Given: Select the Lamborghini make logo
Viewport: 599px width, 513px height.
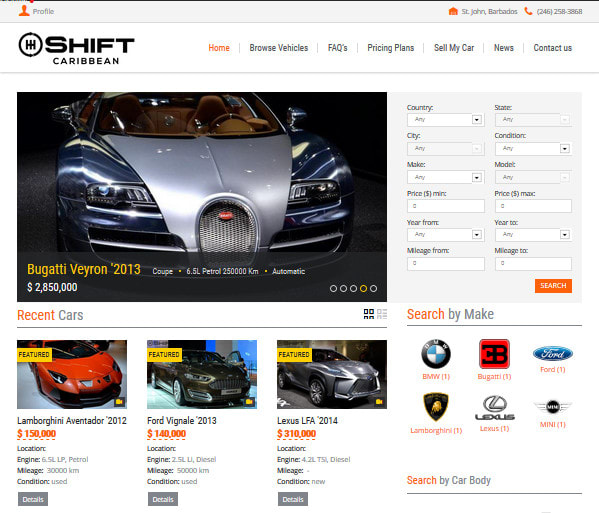Looking at the screenshot, I should coord(436,406).
